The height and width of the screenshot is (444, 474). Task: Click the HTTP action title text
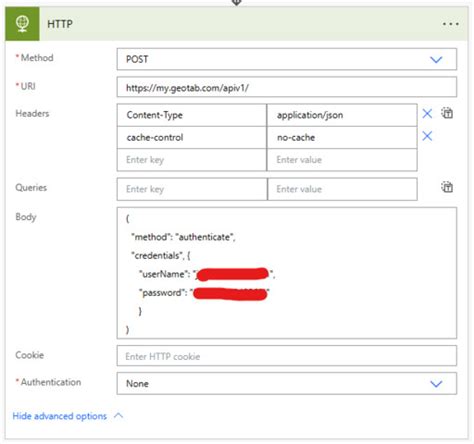pos(60,24)
